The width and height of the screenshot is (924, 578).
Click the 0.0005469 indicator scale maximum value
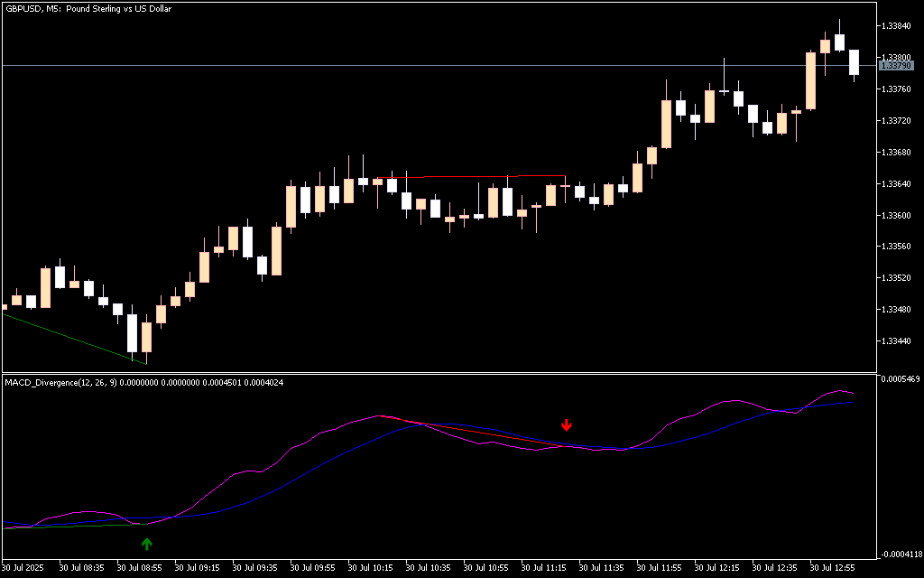point(899,379)
